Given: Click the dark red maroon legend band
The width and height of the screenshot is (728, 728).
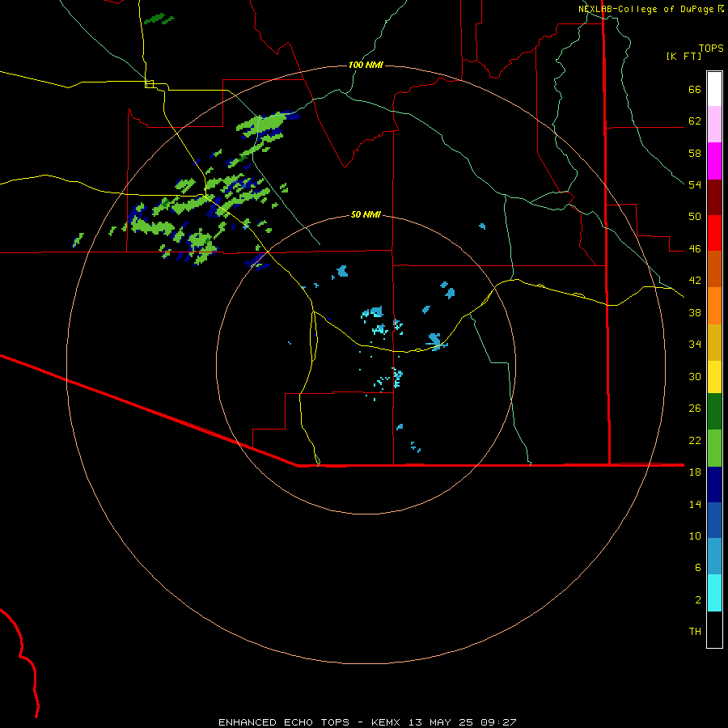Looking at the screenshot, I should tap(714, 198).
